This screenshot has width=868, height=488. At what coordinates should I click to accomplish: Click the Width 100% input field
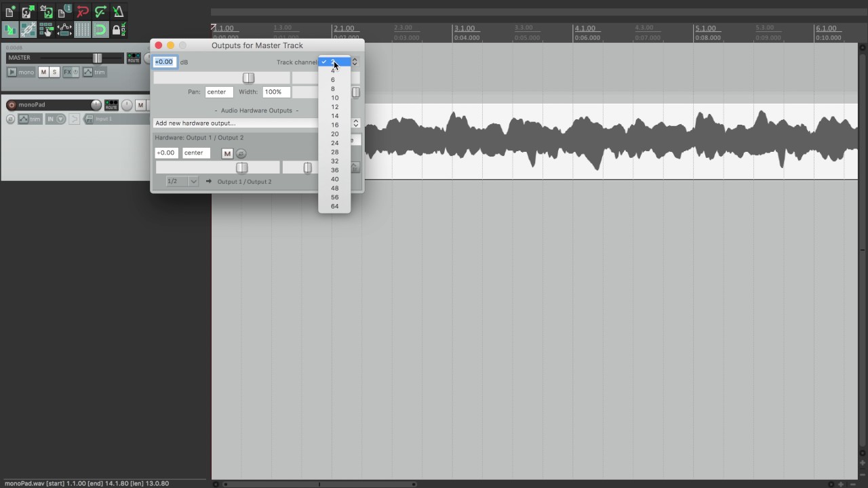(277, 92)
